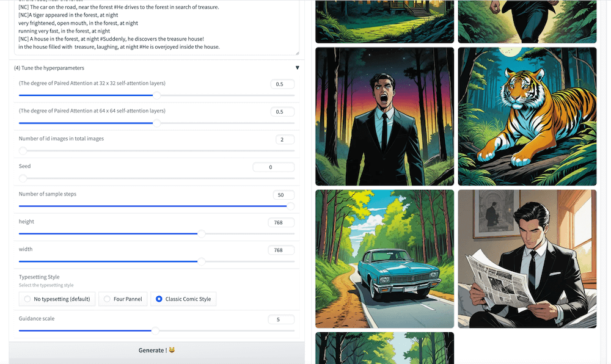Image resolution: width=611 pixels, height=364 pixels.
Task: Click the 64 x 64 Paired Attention value box
Action: click(282, 112)
